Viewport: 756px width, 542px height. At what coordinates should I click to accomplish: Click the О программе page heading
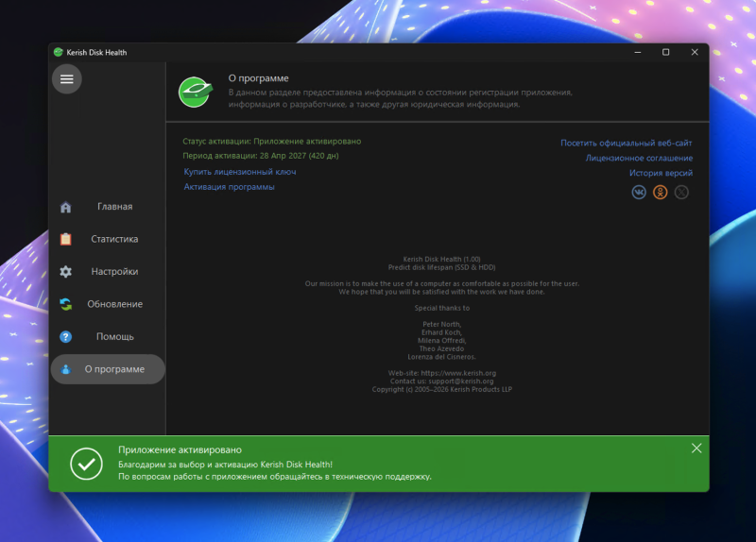coord(258,78)
